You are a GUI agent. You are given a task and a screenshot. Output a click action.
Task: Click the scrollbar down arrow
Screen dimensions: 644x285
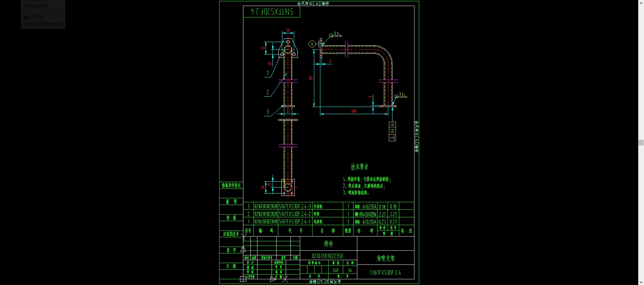coord(641,282)
